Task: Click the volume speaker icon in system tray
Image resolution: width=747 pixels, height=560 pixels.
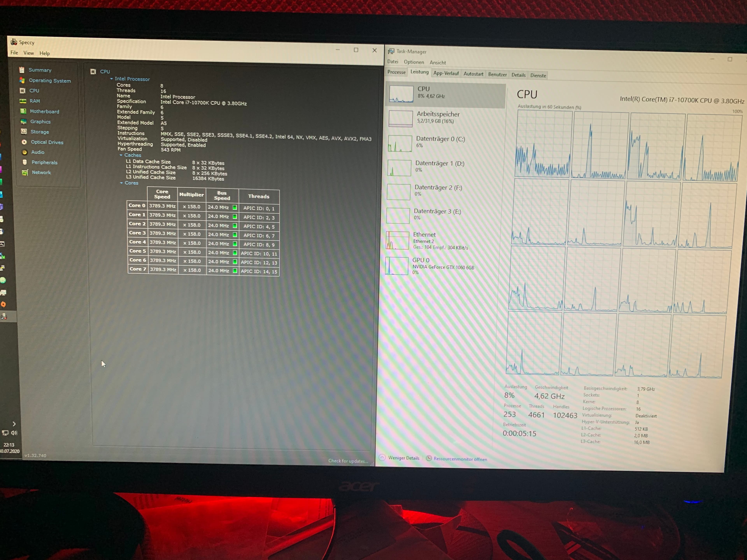Action: pos(14,433)
